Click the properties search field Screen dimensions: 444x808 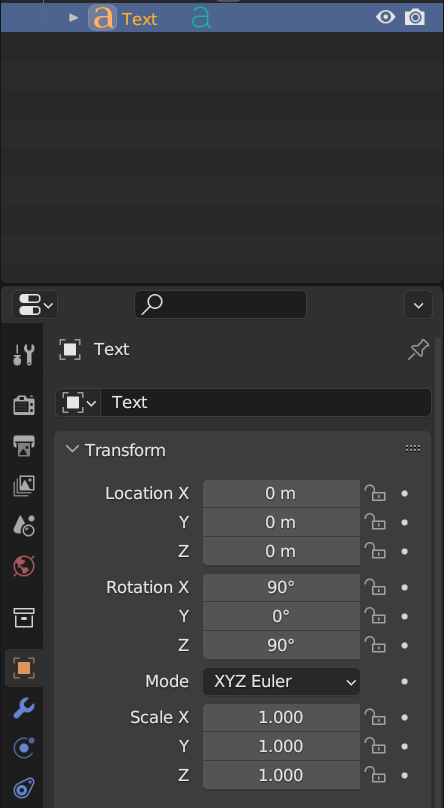pyautogui.click(x=220, y=305)
